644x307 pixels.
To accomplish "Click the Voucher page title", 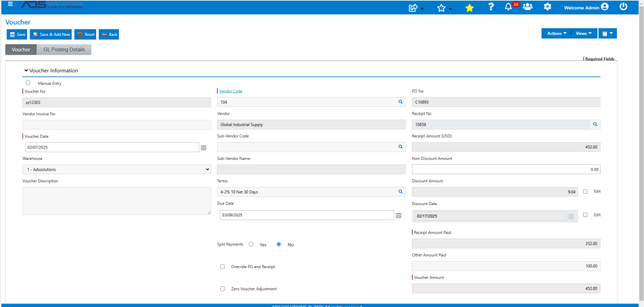I will pos(18,22).
